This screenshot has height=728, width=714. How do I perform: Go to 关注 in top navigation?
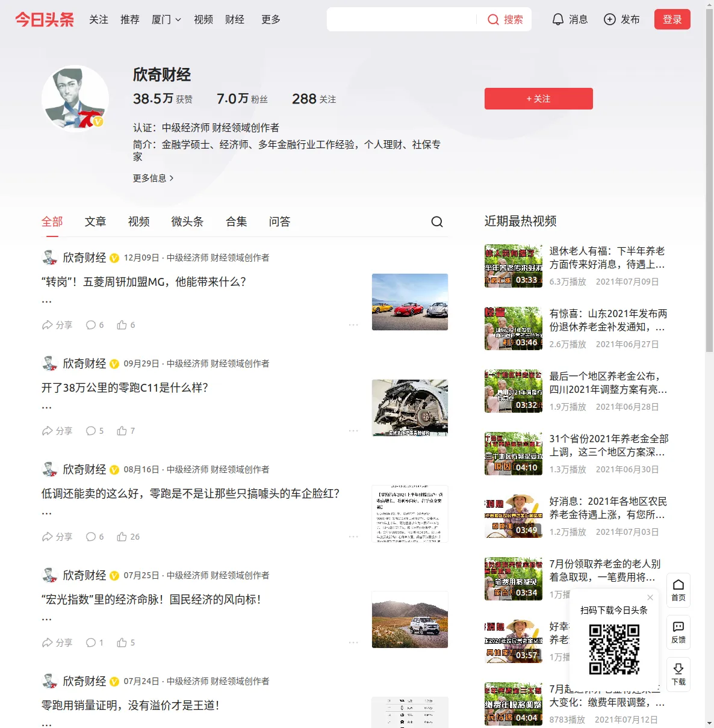[x=99, y=19]
